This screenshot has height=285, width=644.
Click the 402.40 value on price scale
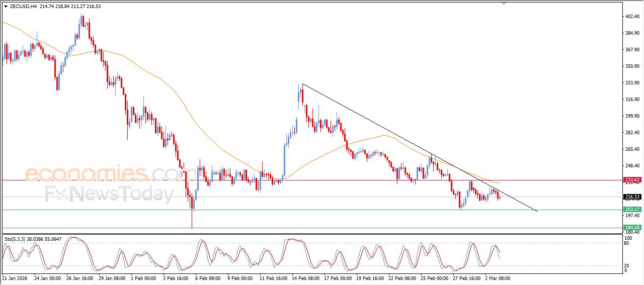tap(631, 17)
